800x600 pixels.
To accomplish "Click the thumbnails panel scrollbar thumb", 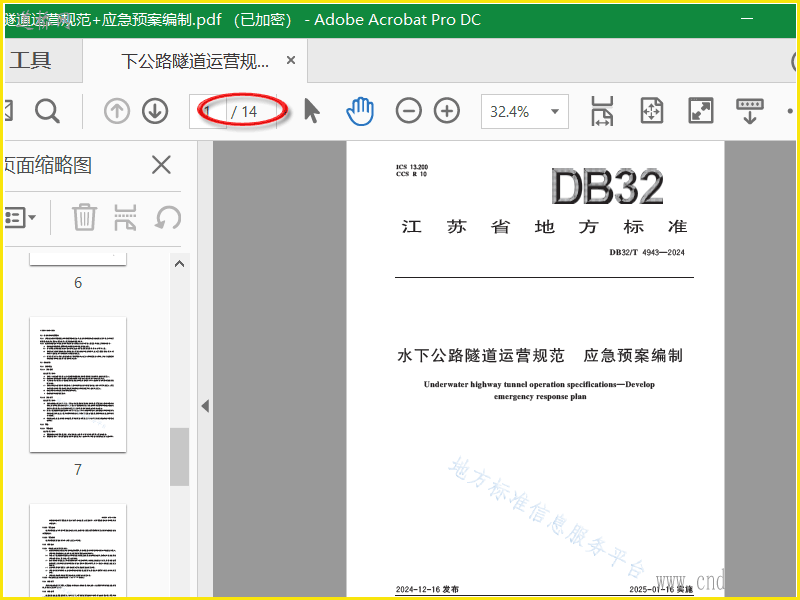I will [x=180, y=457].
